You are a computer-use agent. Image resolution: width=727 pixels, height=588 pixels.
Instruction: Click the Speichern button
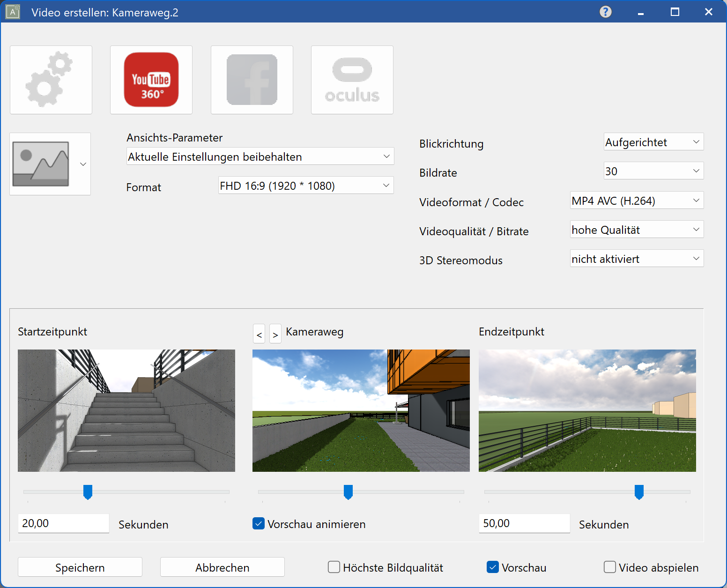point(80,567)
